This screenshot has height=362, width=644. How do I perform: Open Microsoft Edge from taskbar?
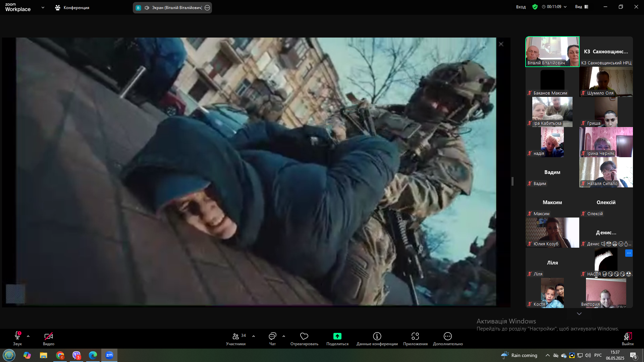[x=93, y=355]
